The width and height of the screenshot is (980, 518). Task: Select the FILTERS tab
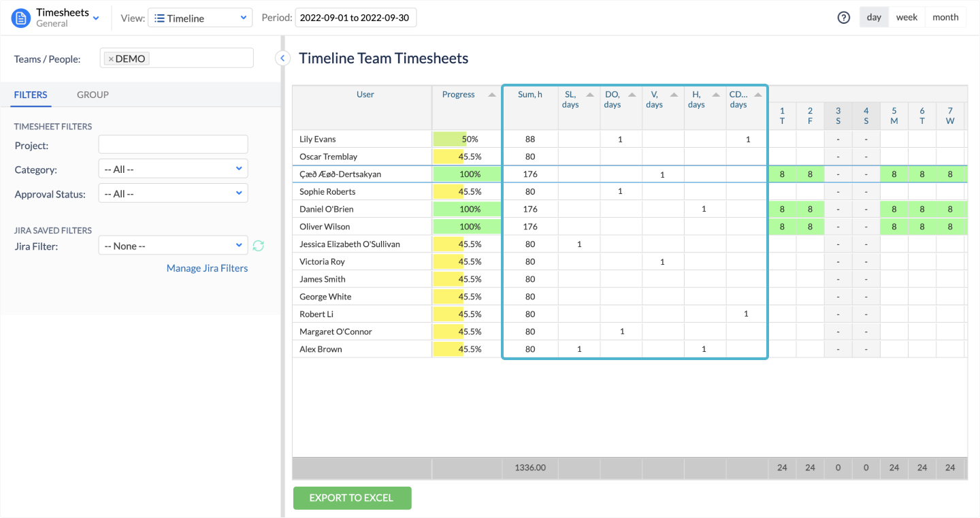coord(31,95)
